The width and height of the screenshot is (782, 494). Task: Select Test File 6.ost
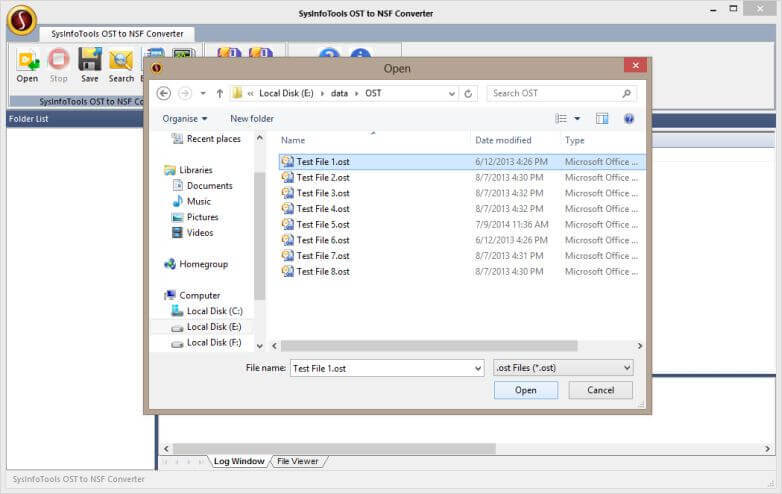[323, 240]
